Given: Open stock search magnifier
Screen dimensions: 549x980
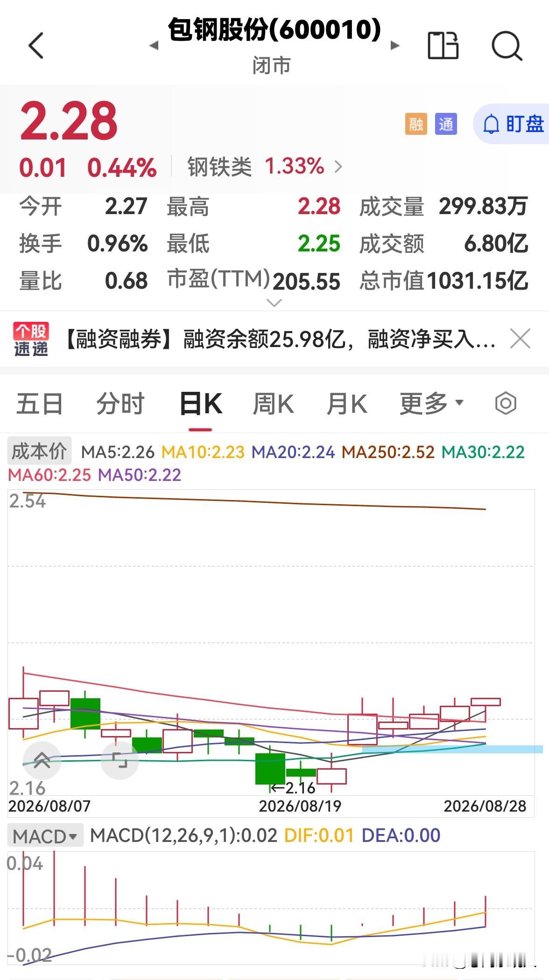Looking at the screenshot, I should pos(507,46).
